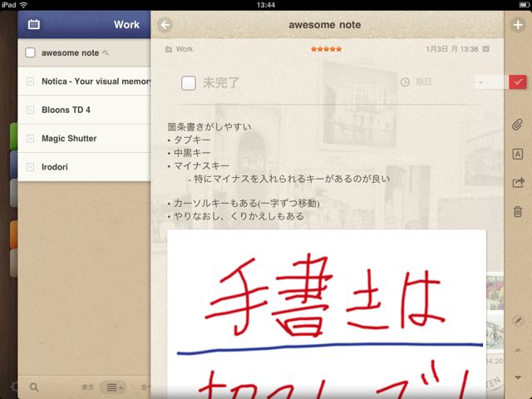Open settings gear in sidebar bottom
Screen dimensions: 532x399
click(14, 387)
